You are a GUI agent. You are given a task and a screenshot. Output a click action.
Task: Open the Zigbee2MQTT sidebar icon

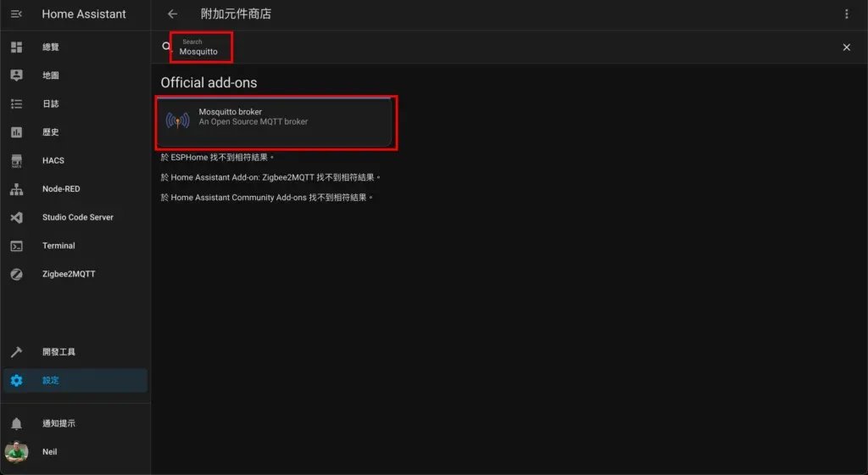[16, 274]
